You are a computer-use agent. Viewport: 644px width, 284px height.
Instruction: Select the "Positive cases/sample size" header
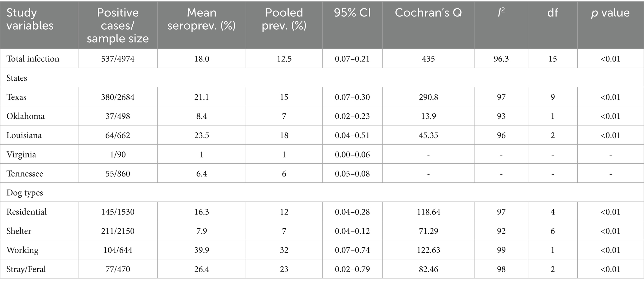pos(118,25)
